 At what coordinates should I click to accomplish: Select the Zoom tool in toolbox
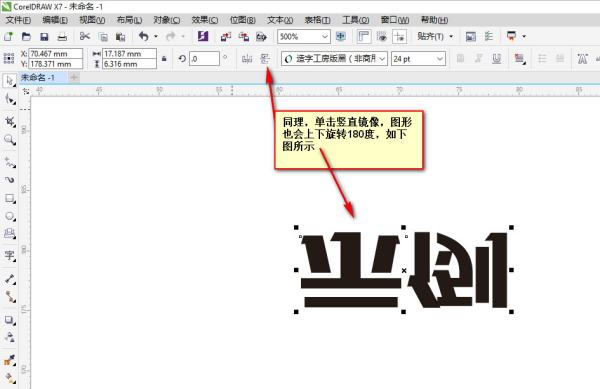point(10,140)
